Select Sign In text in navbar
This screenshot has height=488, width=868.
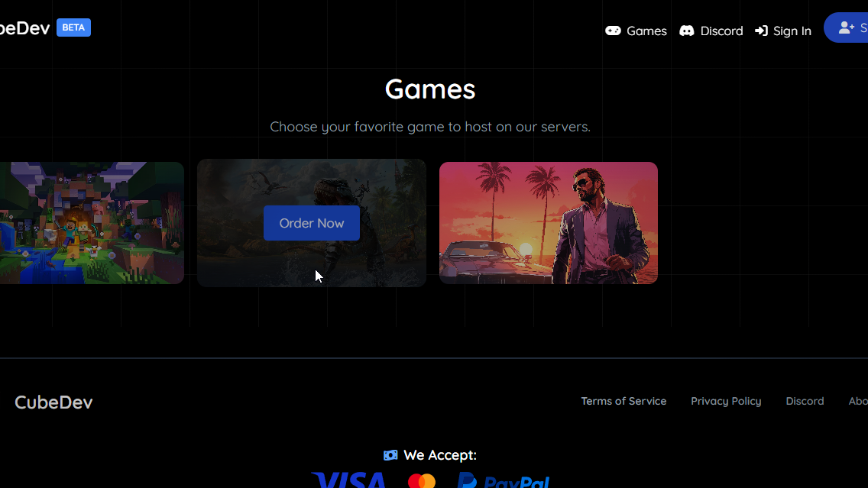pos(792,31)
